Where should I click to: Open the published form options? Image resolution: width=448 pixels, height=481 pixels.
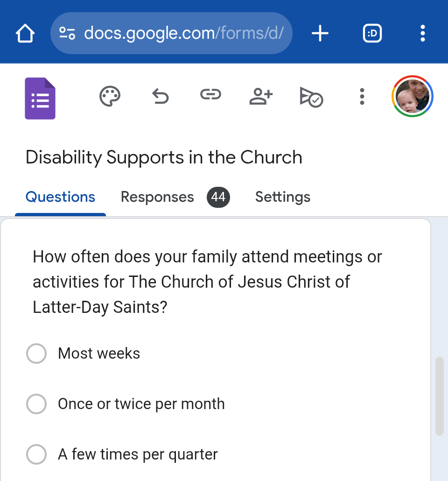[311, 97]
